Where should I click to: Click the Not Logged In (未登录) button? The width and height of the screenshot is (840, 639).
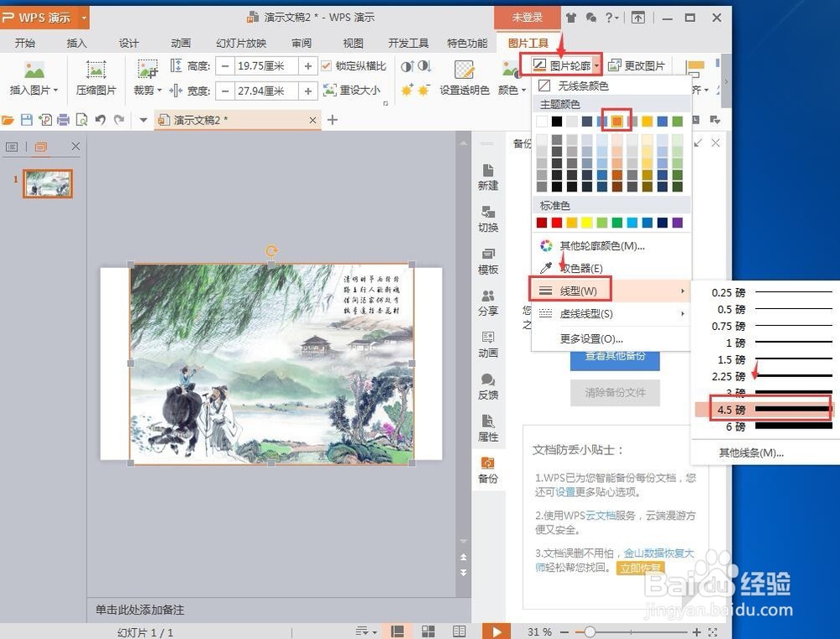[528, 18]
